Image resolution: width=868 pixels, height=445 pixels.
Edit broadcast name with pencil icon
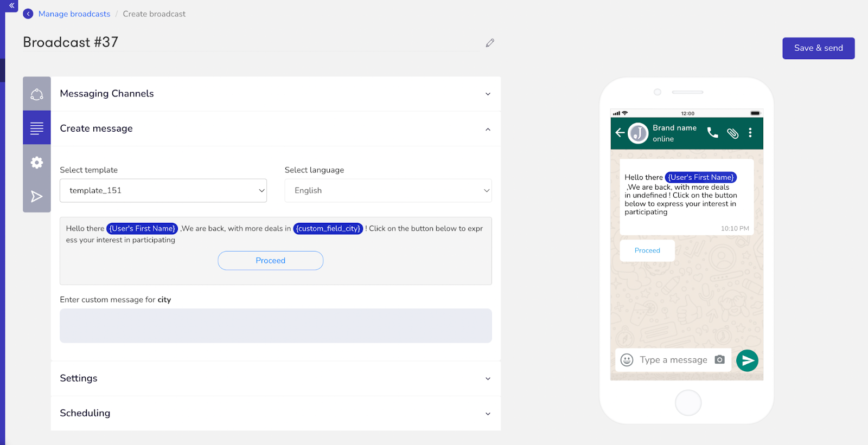[x=490, y=43]
